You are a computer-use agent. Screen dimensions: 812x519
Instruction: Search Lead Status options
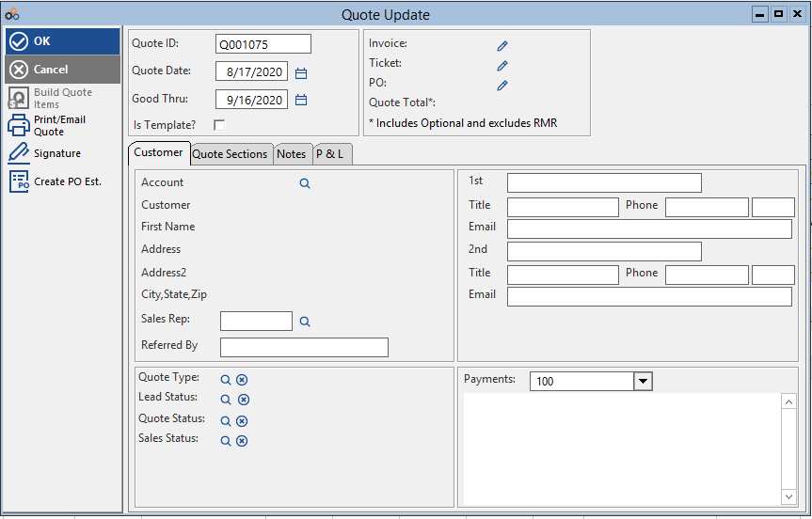[x=226, y=400]
